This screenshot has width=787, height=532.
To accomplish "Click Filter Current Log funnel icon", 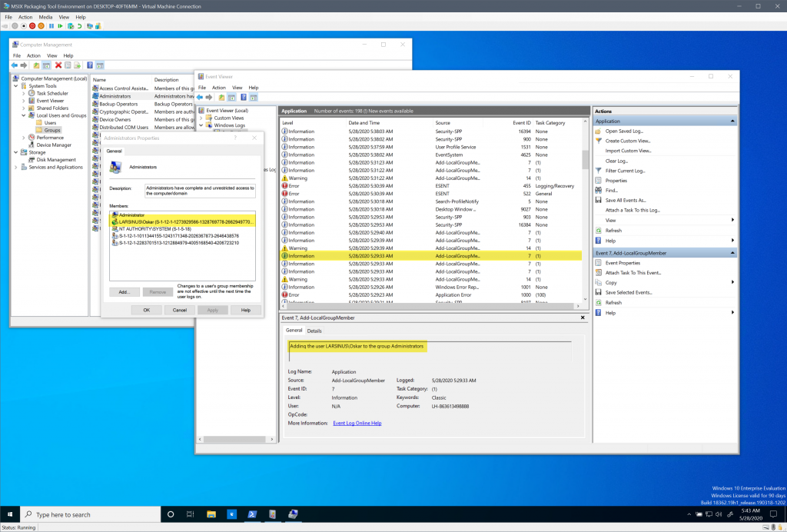I will click(598, 171).
